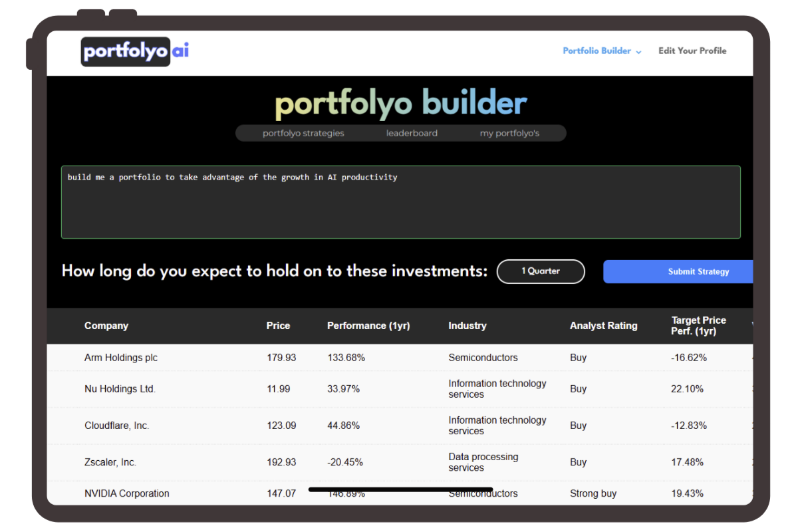This screenshot has height=532, width=798.
Task: Sort by Industry column header
Action: 467,326
